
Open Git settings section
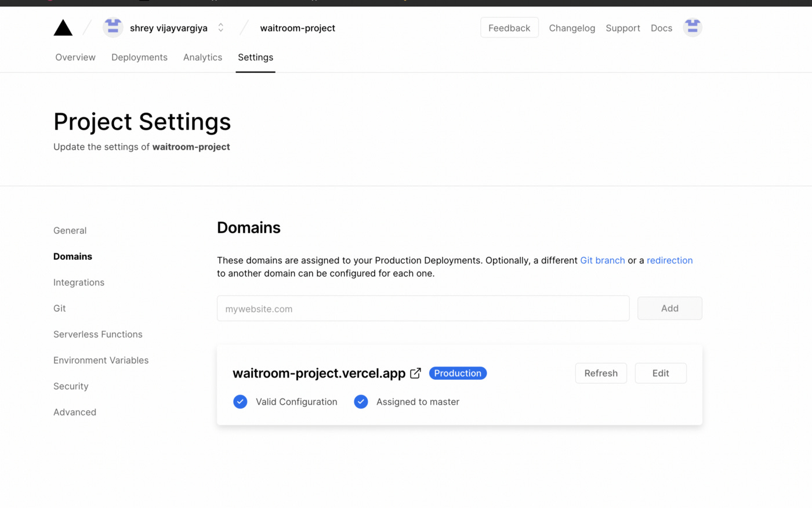coord(60,309)
